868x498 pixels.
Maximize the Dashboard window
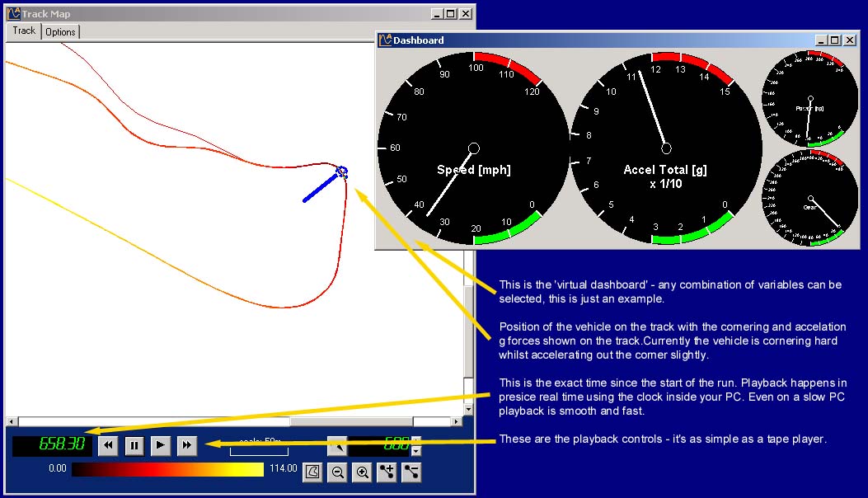coord(836,40)
